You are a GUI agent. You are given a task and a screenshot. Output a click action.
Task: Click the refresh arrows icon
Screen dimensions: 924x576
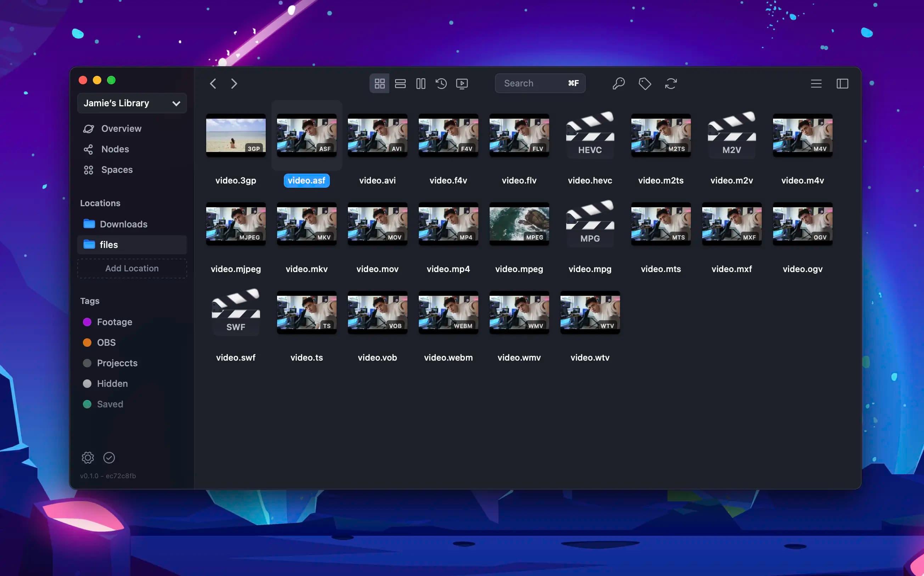coord(671,84)
